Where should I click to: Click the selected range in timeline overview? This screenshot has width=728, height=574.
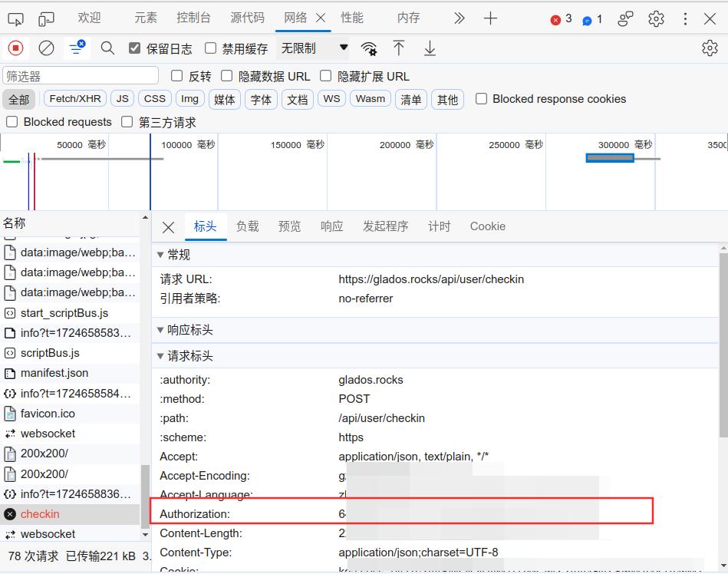tap(610, 158)
